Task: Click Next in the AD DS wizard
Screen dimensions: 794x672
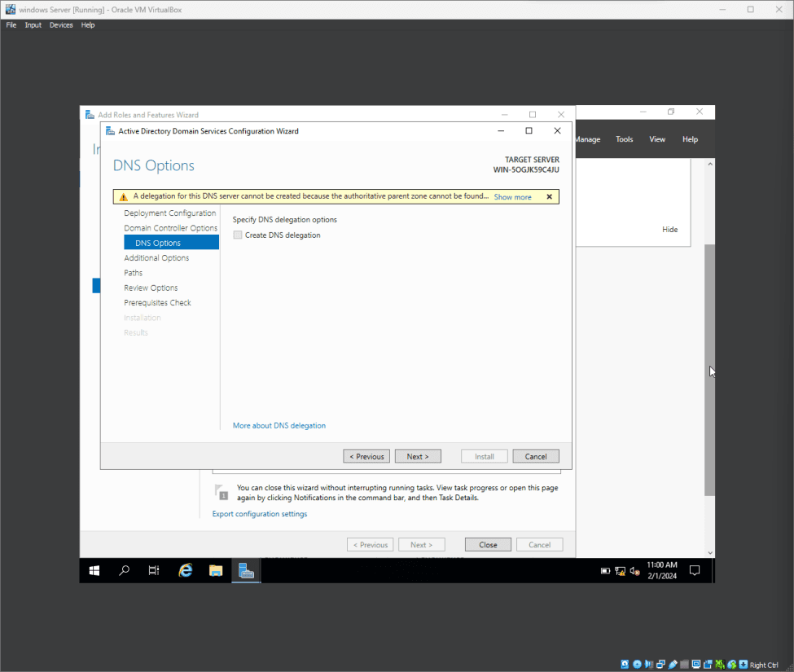Action: [418, 456]
